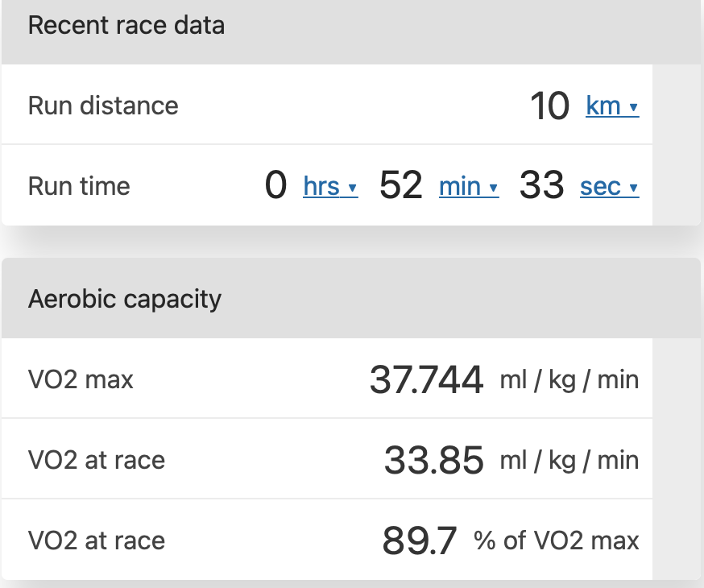Select the Run time label
Viewport: 704px width, 588px height.
(x=79, y=186)
